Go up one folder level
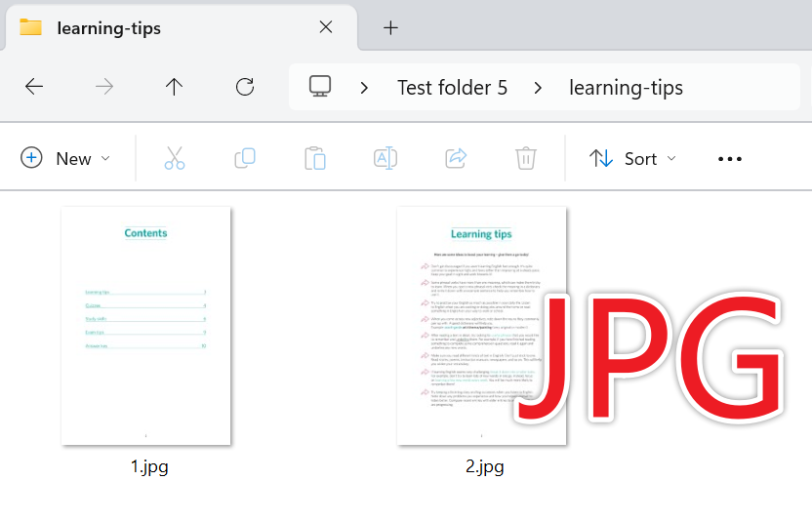The image size is (812, 521). point(174,87)
